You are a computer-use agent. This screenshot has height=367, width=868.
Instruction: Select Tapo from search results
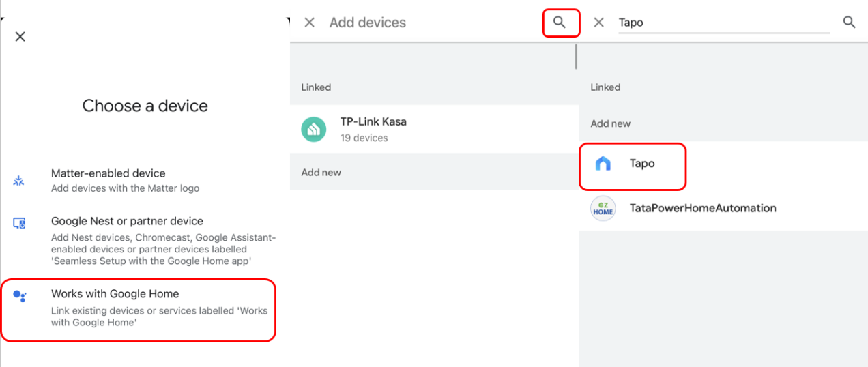[x=642, y=164]
